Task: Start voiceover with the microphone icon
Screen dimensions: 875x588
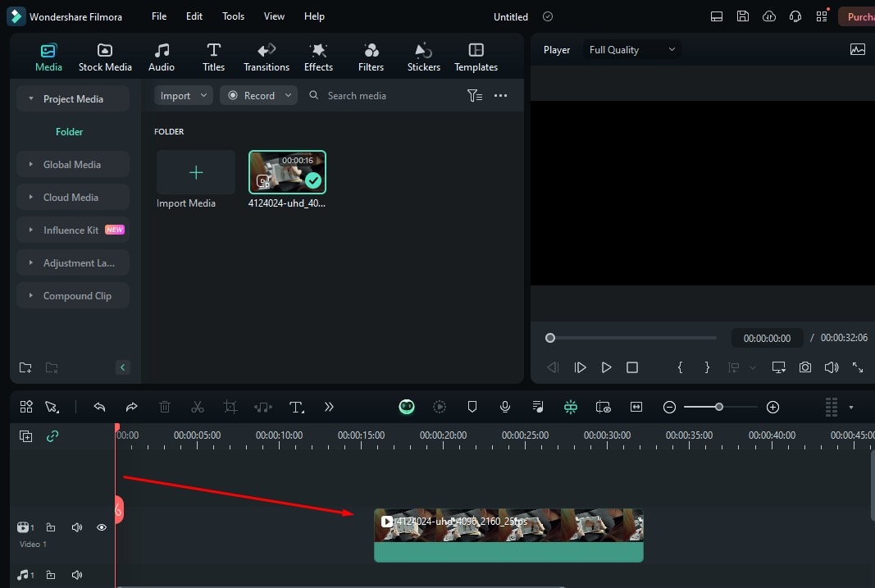Action: (x=505, y=408)
